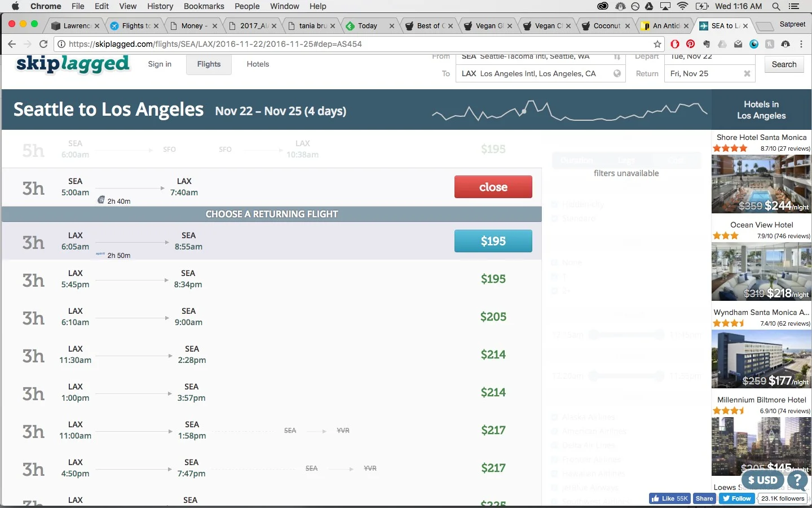812x508 pixels.
Task: Open the red Opera-style extension icon
Action: click(x=675, y=44)
